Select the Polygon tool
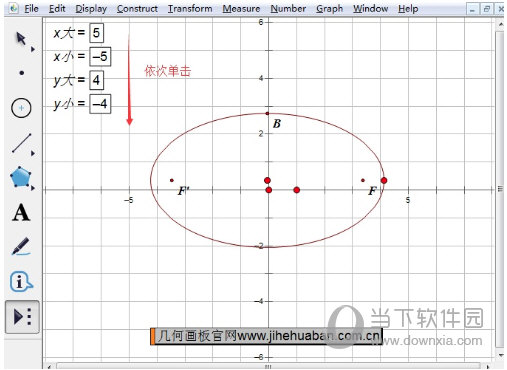The image size is (507, 370). pyautogui.click(x=20, y=177)
